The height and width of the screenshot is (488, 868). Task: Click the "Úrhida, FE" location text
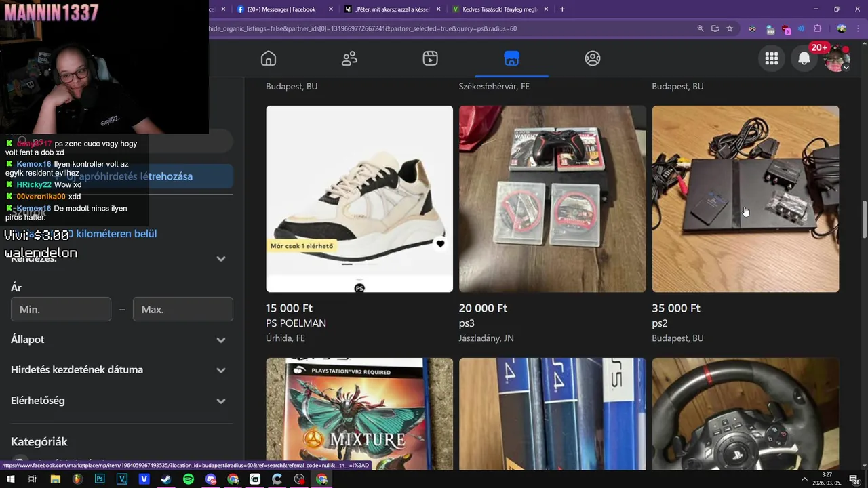[285, 338]
